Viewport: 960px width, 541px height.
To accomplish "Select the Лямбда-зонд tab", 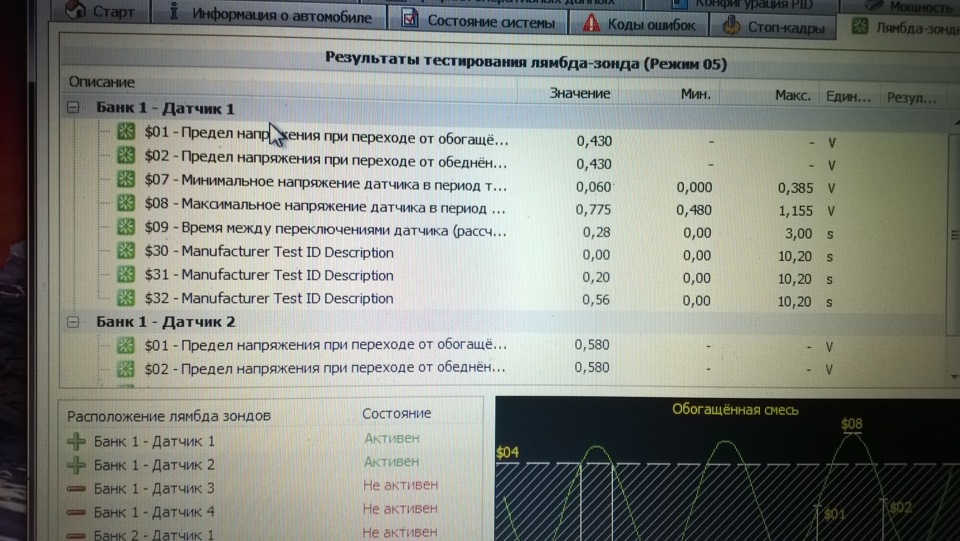I will [900, 27].
